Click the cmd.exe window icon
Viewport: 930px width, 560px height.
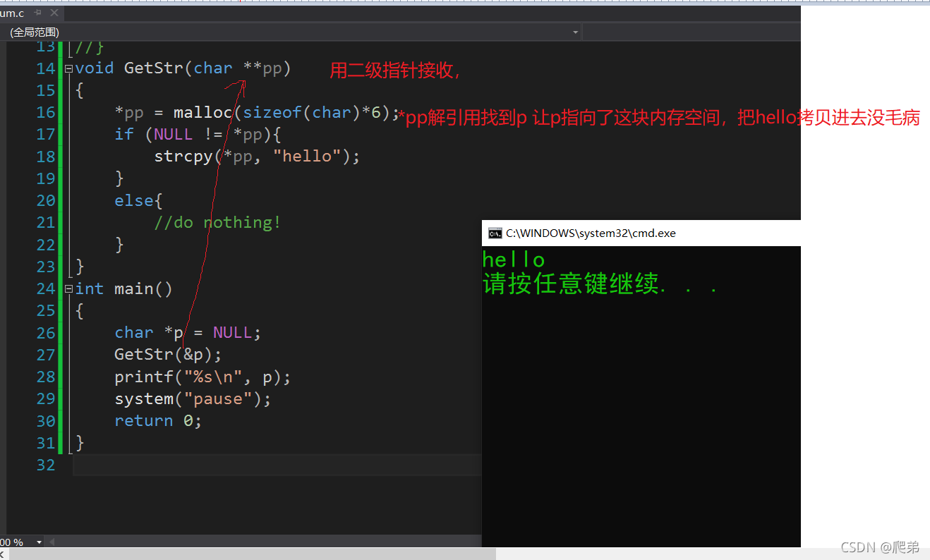click(495, 233)
